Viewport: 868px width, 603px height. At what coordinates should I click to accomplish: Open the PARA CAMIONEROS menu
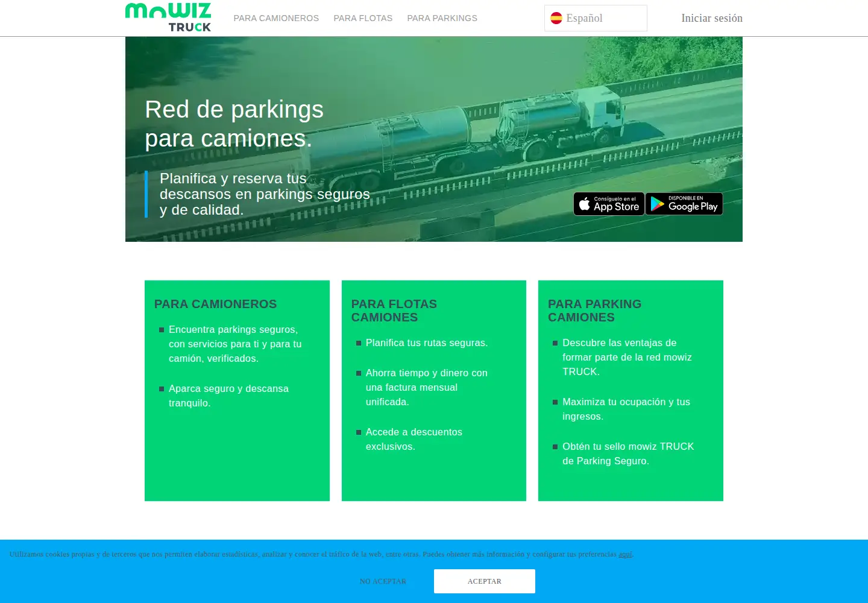[x=276, y=18]
